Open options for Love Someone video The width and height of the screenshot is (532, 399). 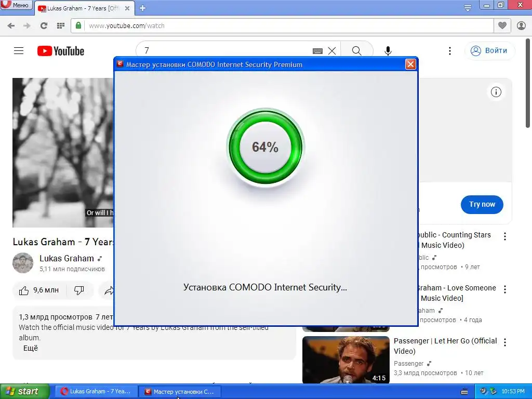coord(505,289)
